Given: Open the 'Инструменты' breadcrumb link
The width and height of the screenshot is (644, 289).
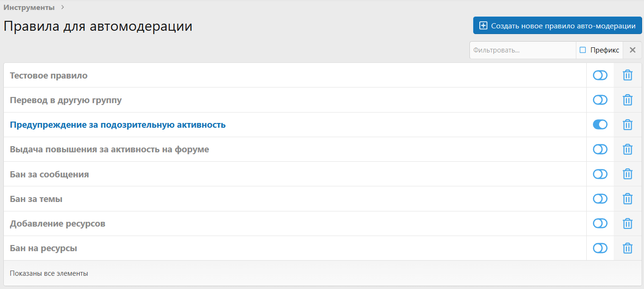Looking at the screenshot, I should click(29, 8).
